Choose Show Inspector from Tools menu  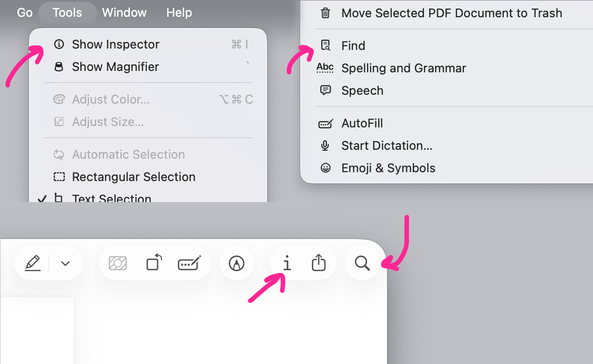[115, 44]
